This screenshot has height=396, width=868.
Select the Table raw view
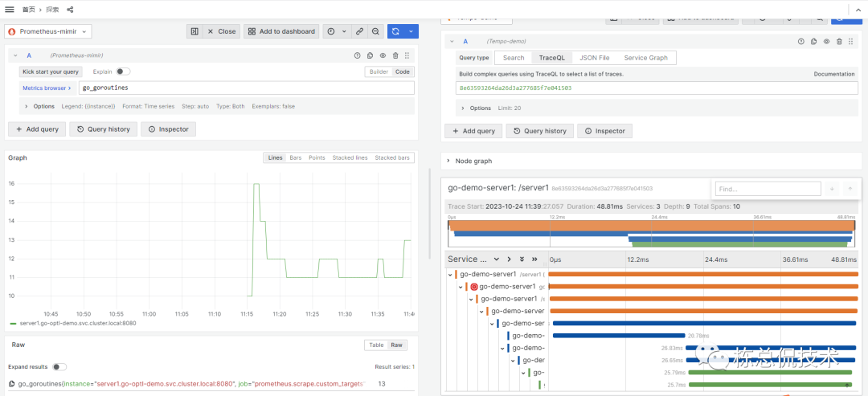[x=376, y=345]
